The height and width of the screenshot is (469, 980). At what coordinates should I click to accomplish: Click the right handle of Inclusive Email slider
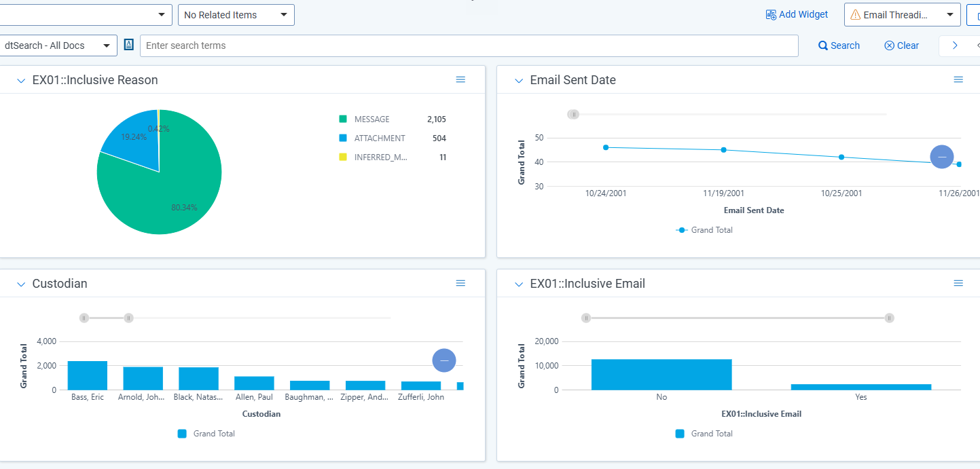click(890, 318)
